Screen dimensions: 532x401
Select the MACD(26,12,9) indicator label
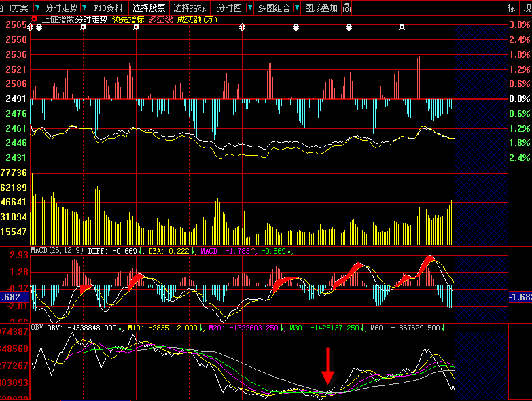click(57, 250)
